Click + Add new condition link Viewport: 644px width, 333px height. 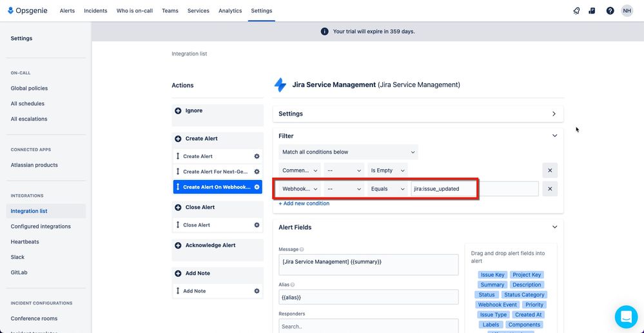pyautogui.click(x=304, y=203)
